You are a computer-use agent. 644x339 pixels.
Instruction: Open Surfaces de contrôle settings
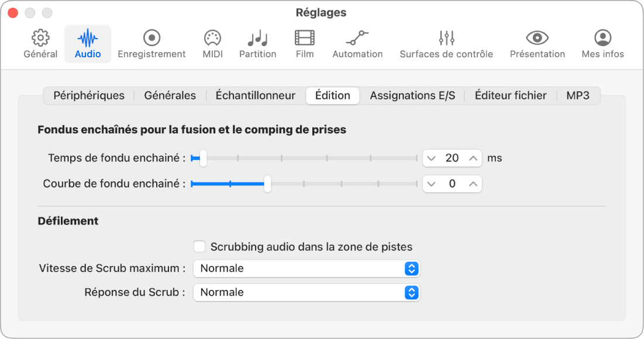446,43
